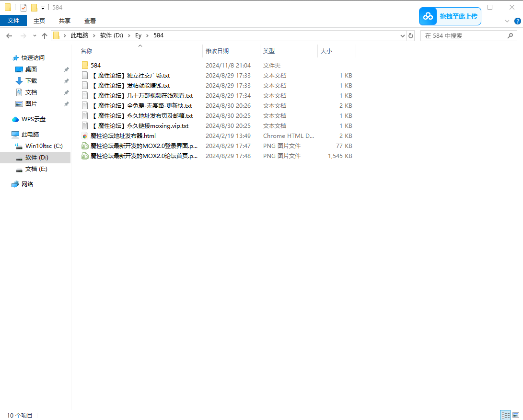Select 快速访问 in the navigation pane
The width and height of the screenshot is (523, 420).
point(33,57)
